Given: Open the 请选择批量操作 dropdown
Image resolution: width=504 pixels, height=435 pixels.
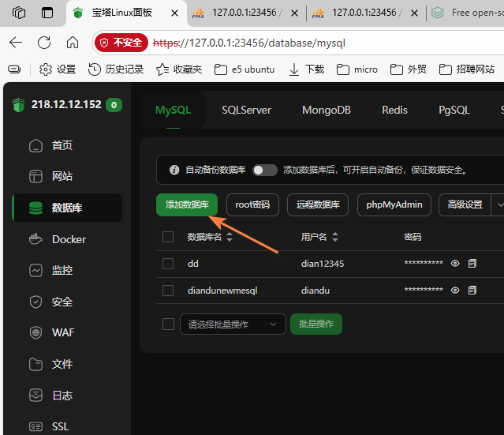Looking at the screenshot, I should coord(233,324).
